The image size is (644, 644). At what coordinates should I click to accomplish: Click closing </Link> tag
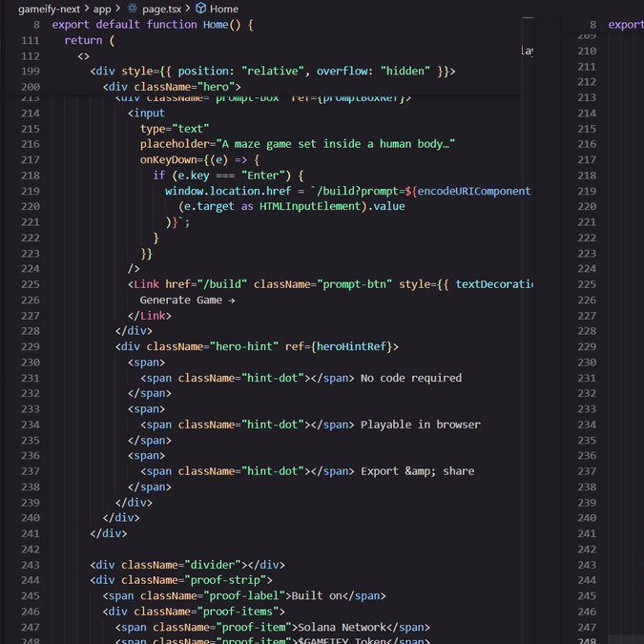pos(150,316)
